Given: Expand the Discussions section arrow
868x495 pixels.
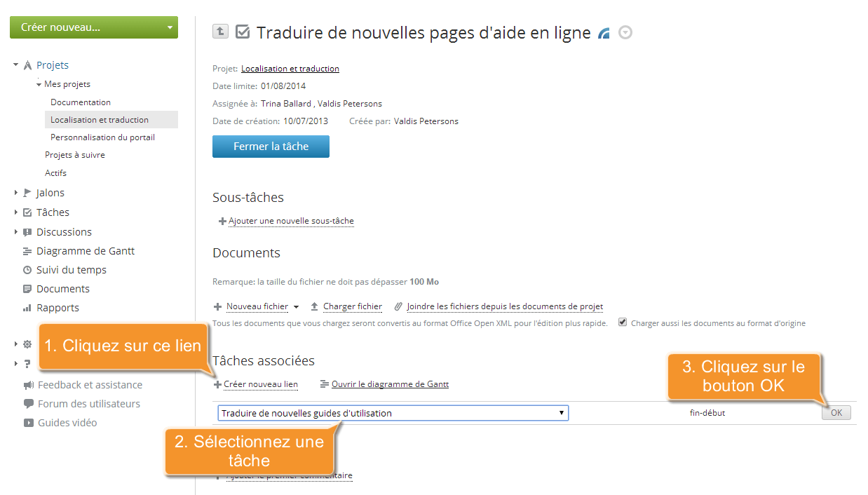Looking at the screenshot, I should (15, 232).
